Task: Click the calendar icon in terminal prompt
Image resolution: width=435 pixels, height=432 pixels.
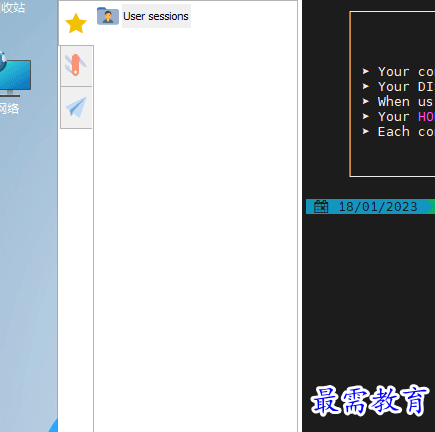Action: pos(321,206)
